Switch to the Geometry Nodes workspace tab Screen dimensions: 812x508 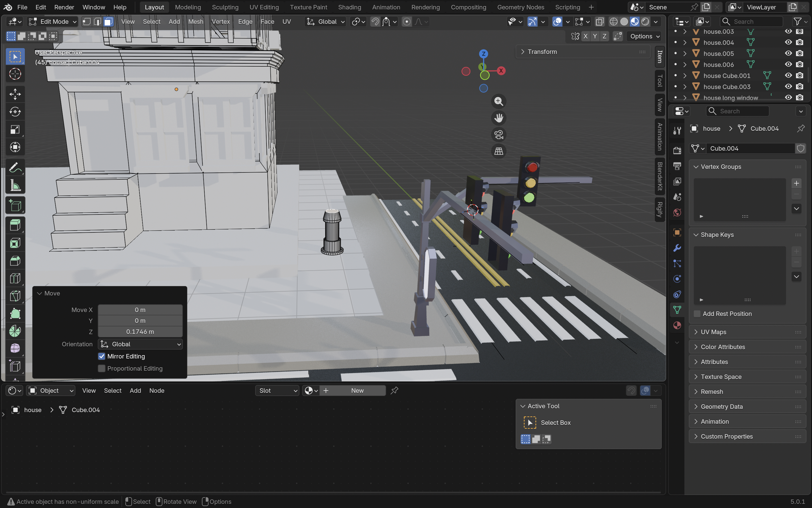[x=521, y=7]
